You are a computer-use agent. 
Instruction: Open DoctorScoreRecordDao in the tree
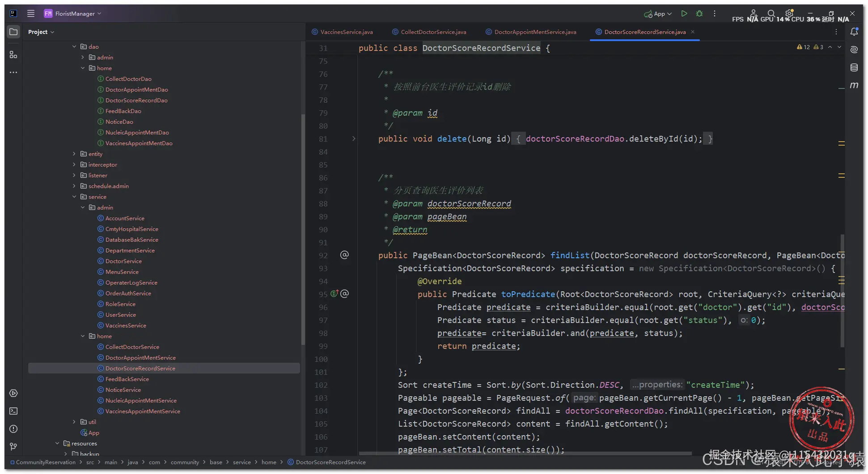136,100
